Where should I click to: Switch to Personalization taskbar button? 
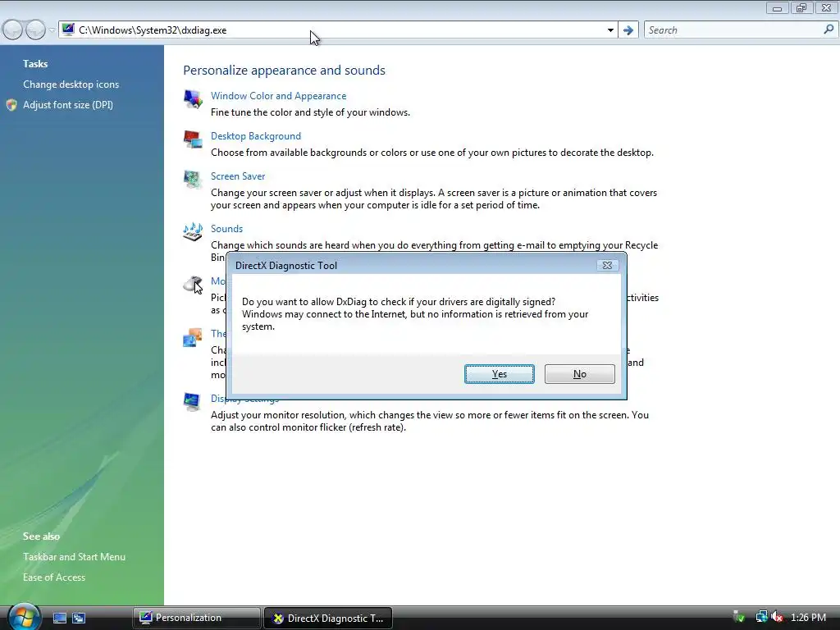[x=197, y=618]
